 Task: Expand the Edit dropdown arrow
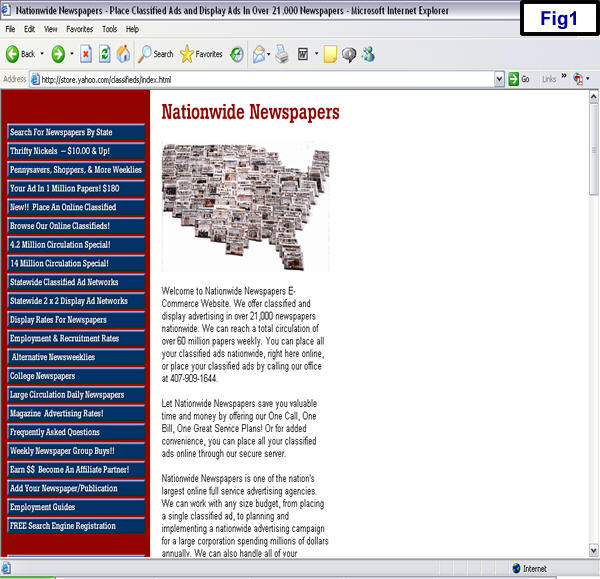316,54
